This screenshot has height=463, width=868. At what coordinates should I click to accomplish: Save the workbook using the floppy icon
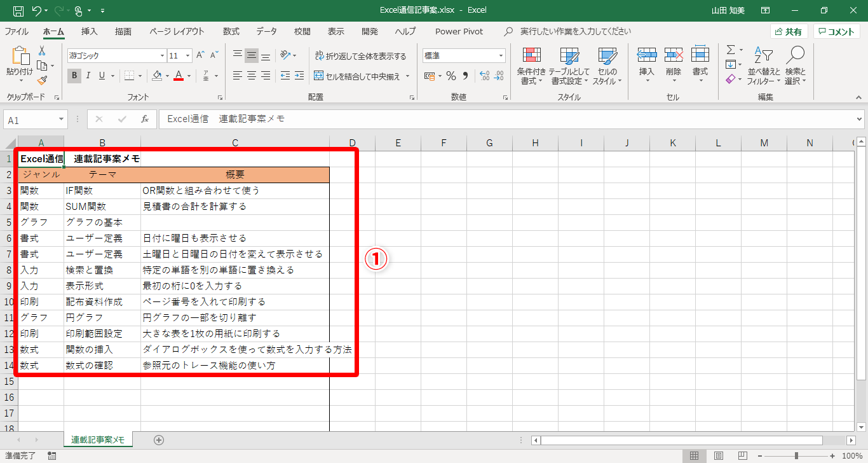[x=18, y=10]
